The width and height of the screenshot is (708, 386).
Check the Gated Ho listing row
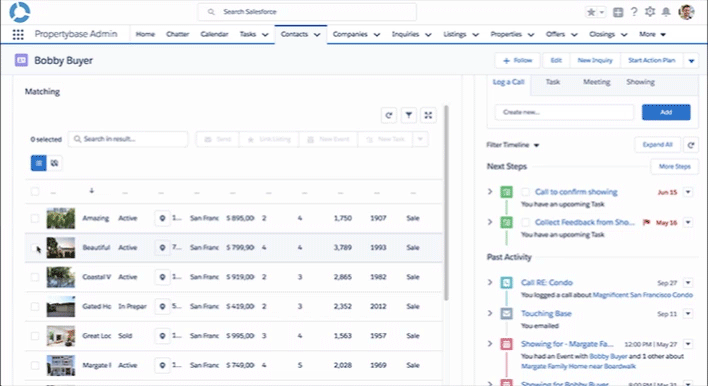35,306
